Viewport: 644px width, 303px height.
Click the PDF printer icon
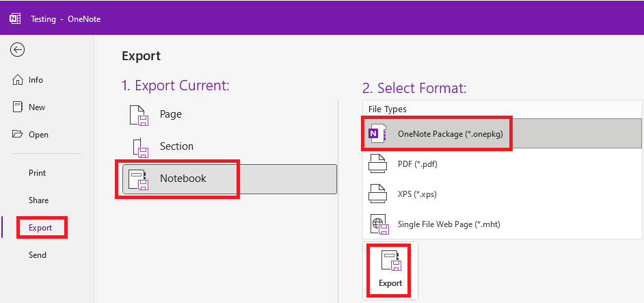[378, 164]
